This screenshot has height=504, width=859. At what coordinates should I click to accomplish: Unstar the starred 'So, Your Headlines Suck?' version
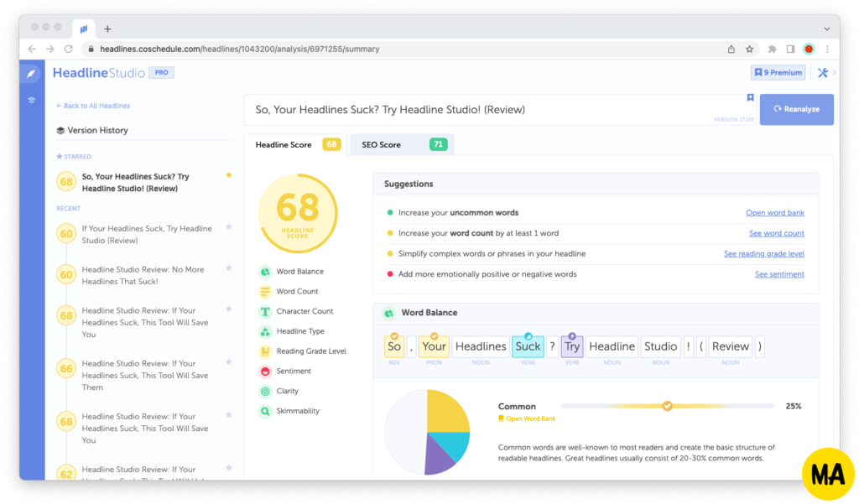[x=229, y=174]
